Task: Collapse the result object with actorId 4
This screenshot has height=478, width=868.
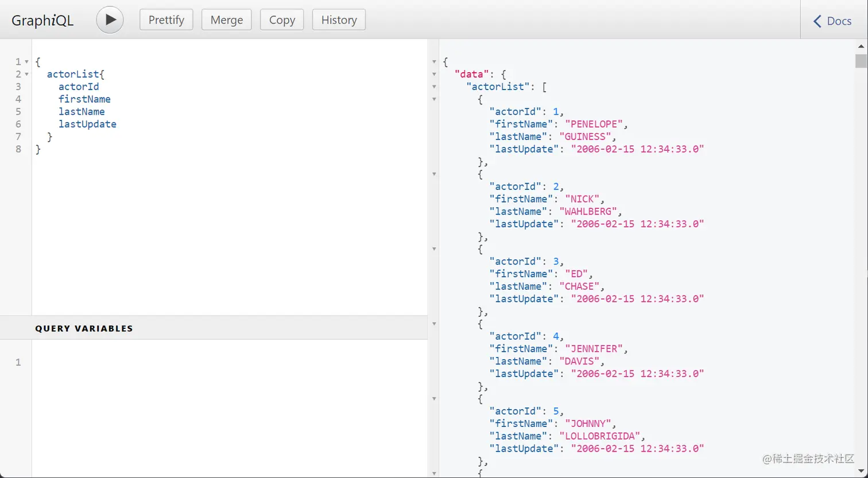Action: [x=434, y=324]
